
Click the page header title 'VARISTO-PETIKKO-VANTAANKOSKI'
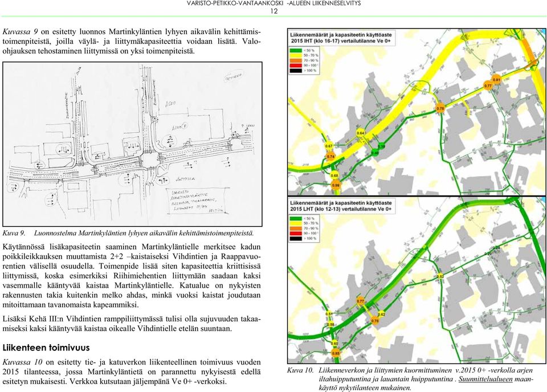[234, 3]
